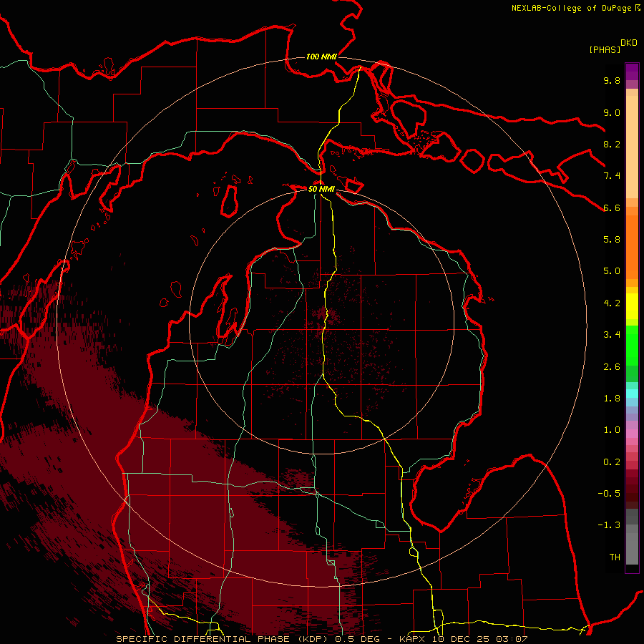
Task: Click the 3.4 legend value
Action: 612,335
